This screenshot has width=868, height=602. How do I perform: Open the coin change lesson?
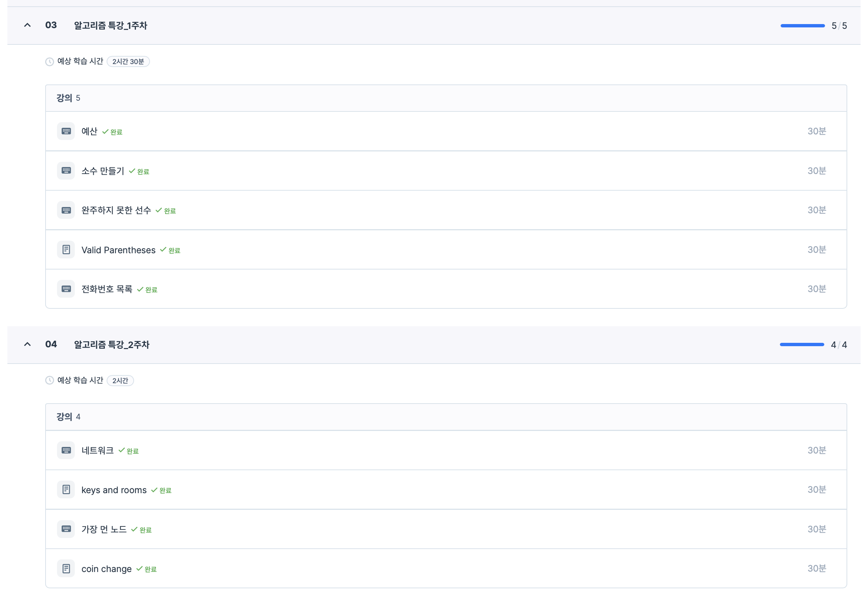pyautogui.click(x=106, y=569)
